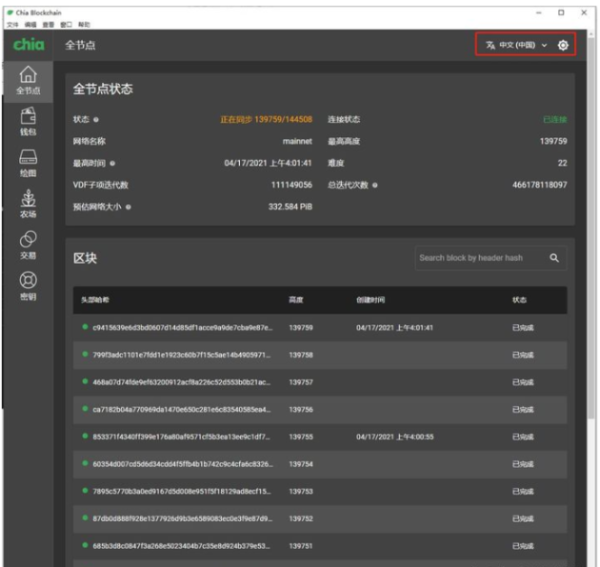Click created time 04/17/2021 上午4:00:55

click(x=395, y=437)
